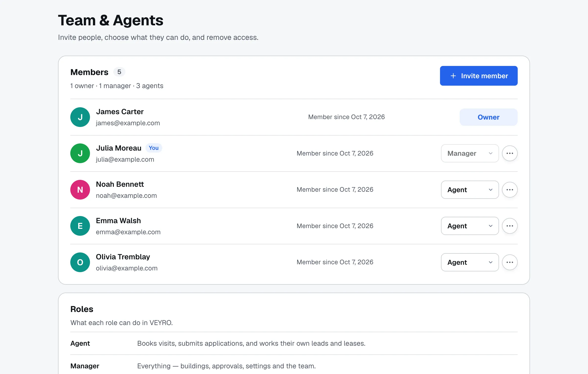Click the Agent role row label

[x=80, y=343]
